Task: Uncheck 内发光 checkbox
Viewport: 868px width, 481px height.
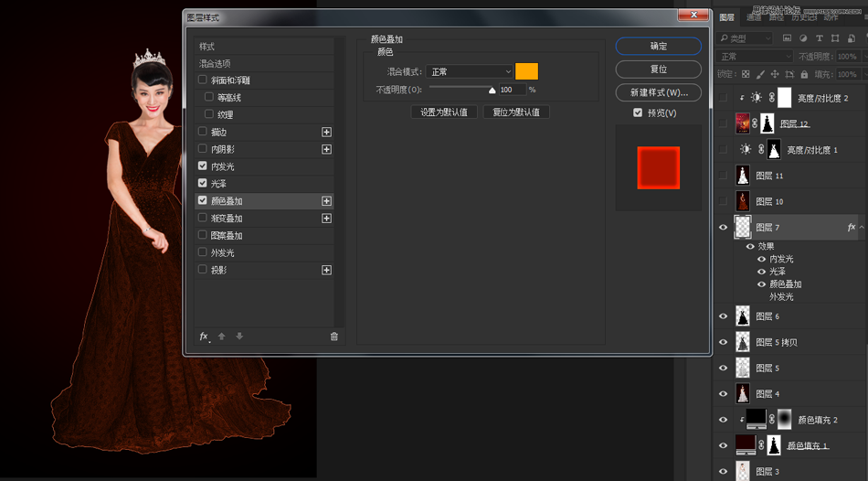Action: [203, 166]
